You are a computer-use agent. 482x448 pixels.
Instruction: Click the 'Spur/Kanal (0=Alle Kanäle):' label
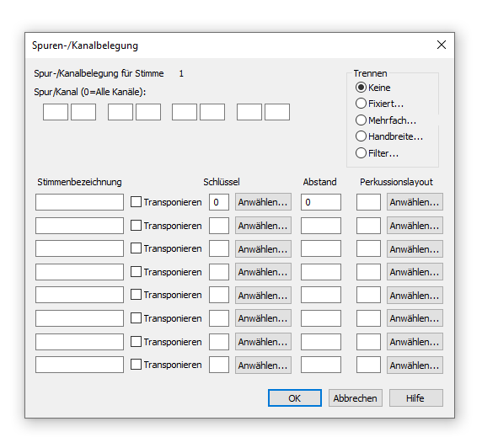click(90, 92)
